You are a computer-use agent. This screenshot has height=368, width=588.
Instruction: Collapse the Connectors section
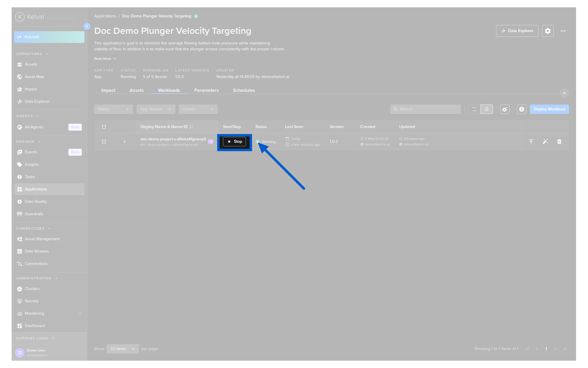[33, 228]
